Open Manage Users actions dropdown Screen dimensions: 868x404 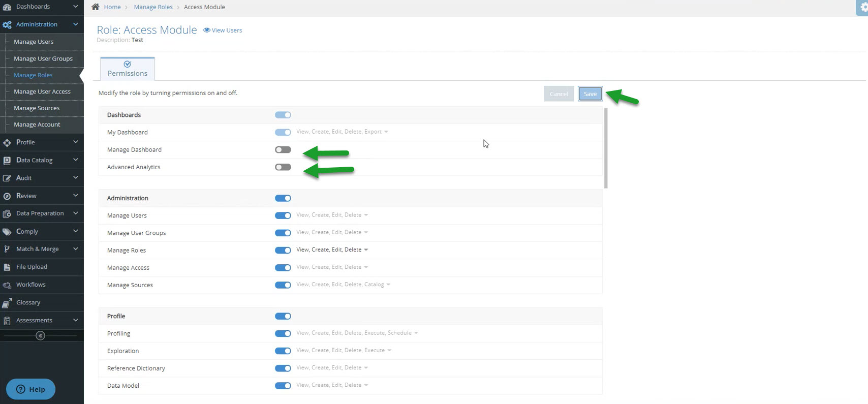click(332, 215)
